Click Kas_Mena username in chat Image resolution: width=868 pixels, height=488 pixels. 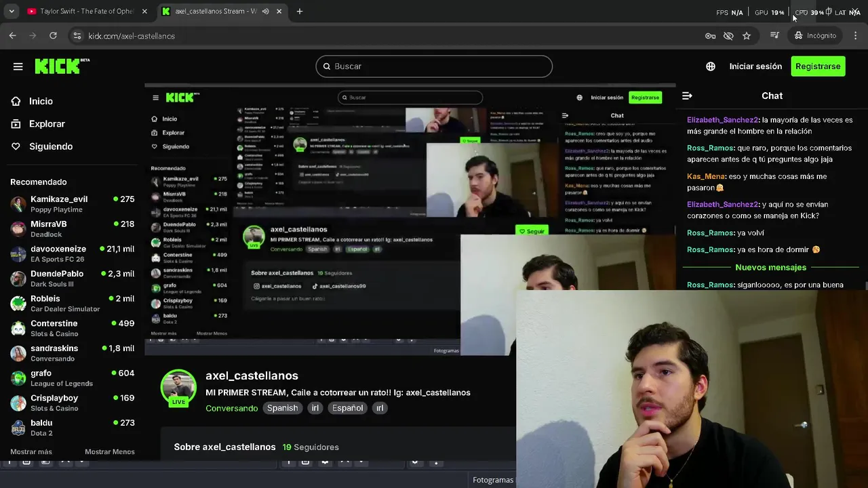point(706,176)
